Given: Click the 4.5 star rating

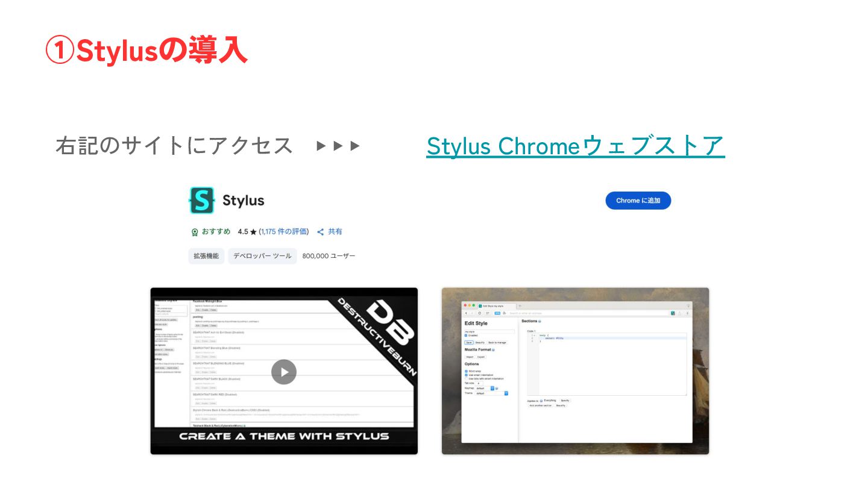Looking at the screenshot, I should coord(247,231).
